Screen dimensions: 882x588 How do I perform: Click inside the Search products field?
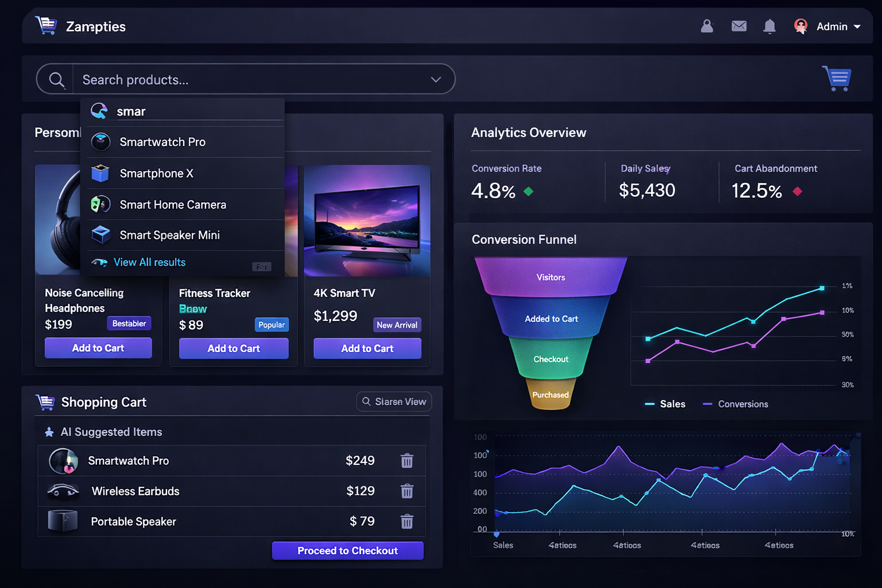172,79
